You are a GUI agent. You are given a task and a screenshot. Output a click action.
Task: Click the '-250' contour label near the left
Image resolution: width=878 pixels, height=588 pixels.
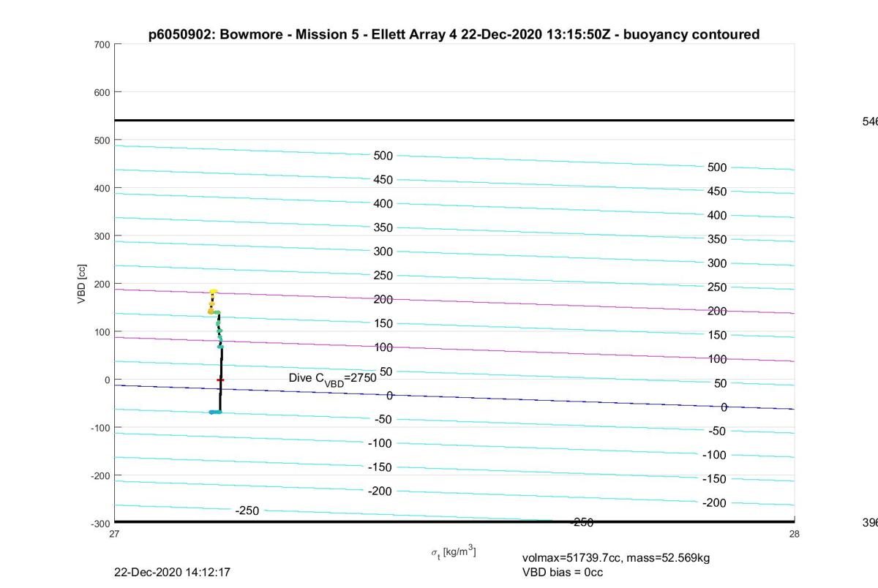coord(247,510)
